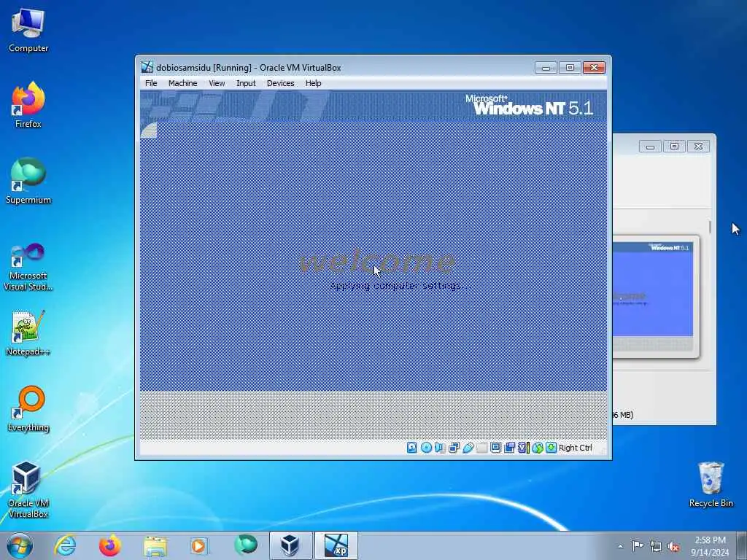
Task: Click the VirtualBox window title icon
Action: 147,67
